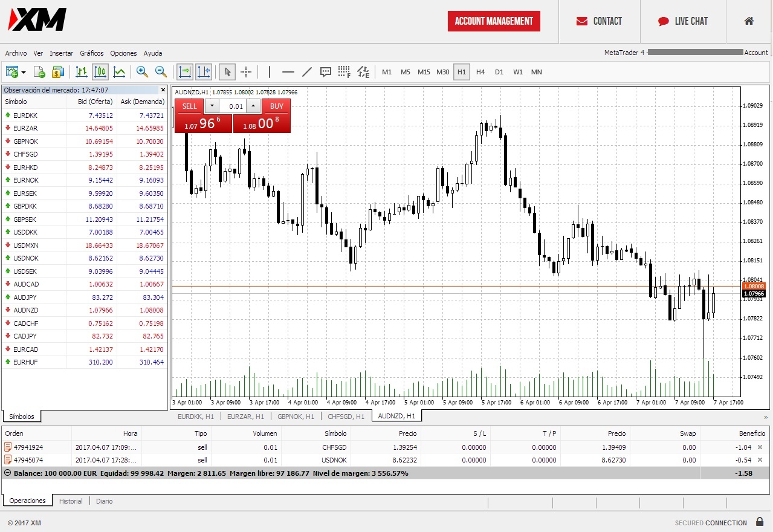The width and height of the screenshot is (773, 532).
Task: Decrease trade volume with the down arrow
Action: pos(212,106)
